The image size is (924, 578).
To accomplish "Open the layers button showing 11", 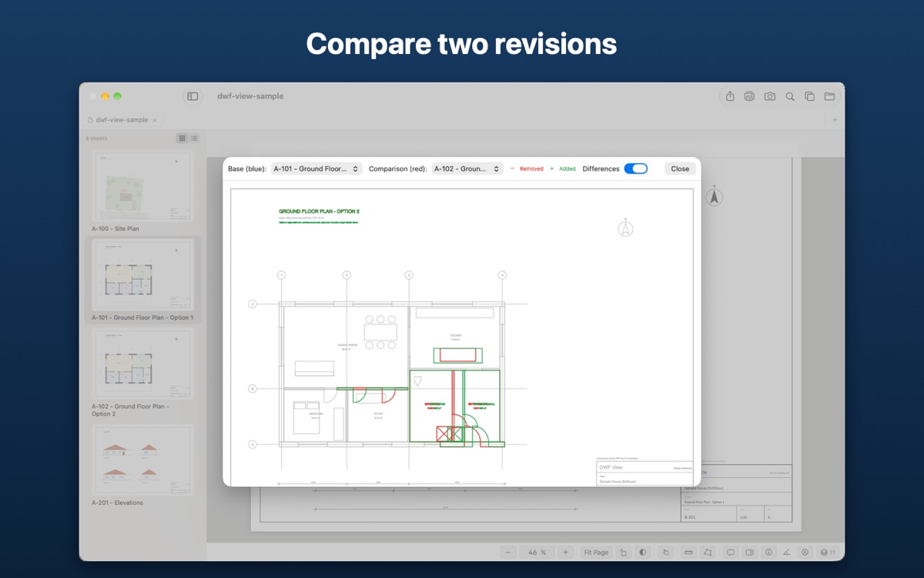I will pos(828,552).
